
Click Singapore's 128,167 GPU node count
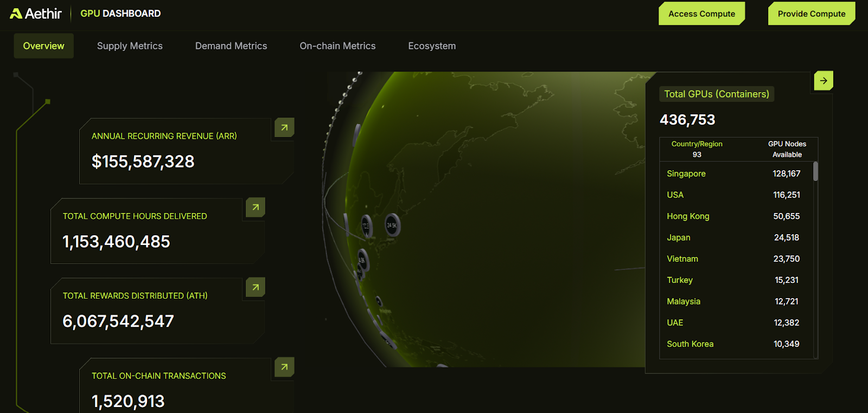[787, 173]
